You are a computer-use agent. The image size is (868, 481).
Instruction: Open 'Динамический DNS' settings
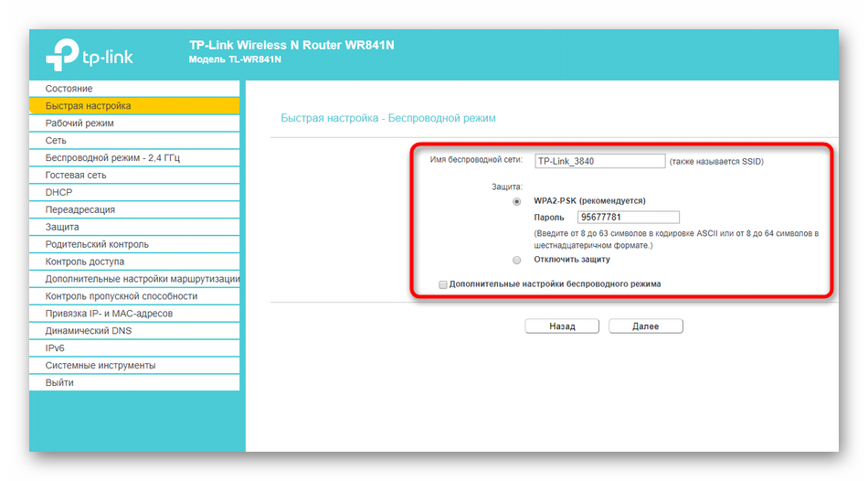click(90, 331)
